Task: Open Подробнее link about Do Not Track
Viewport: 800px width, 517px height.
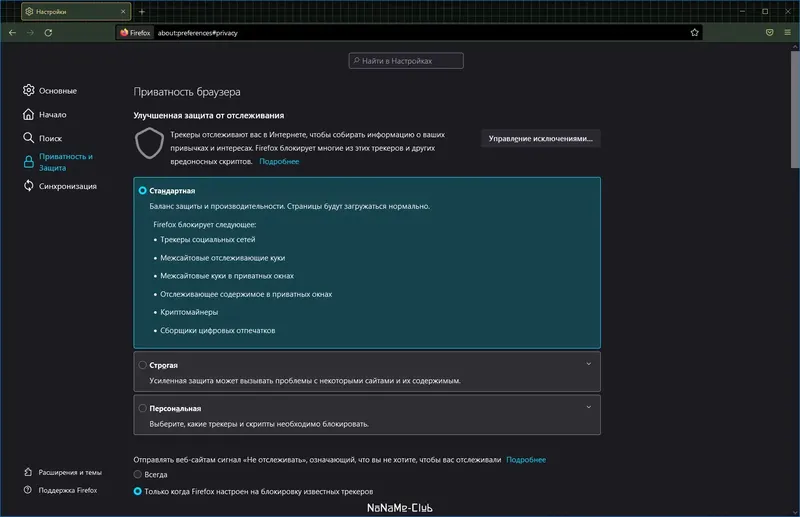Action: (526, 460)
